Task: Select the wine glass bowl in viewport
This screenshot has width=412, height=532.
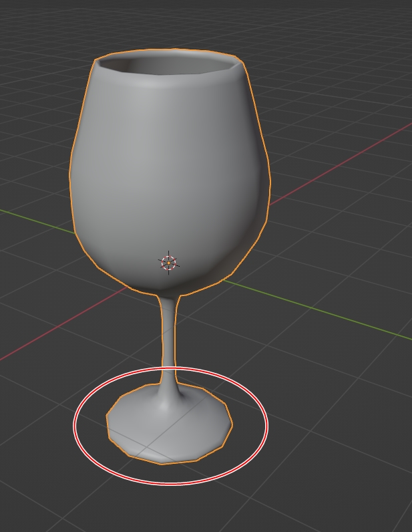Action: click(x=170, y=173)
